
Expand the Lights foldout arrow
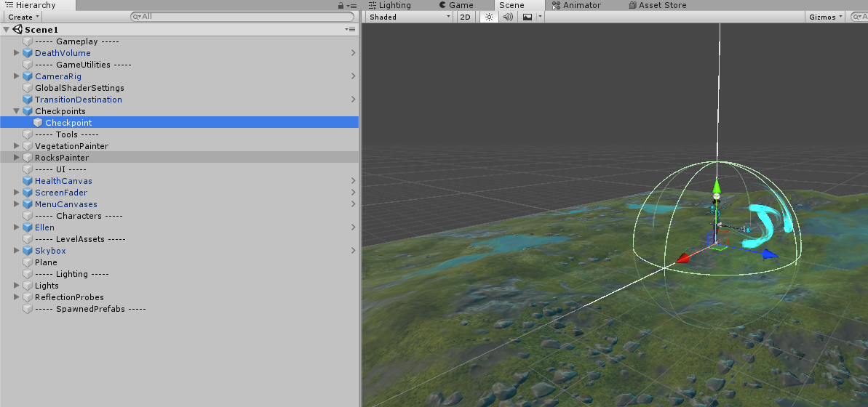[17, 286]
